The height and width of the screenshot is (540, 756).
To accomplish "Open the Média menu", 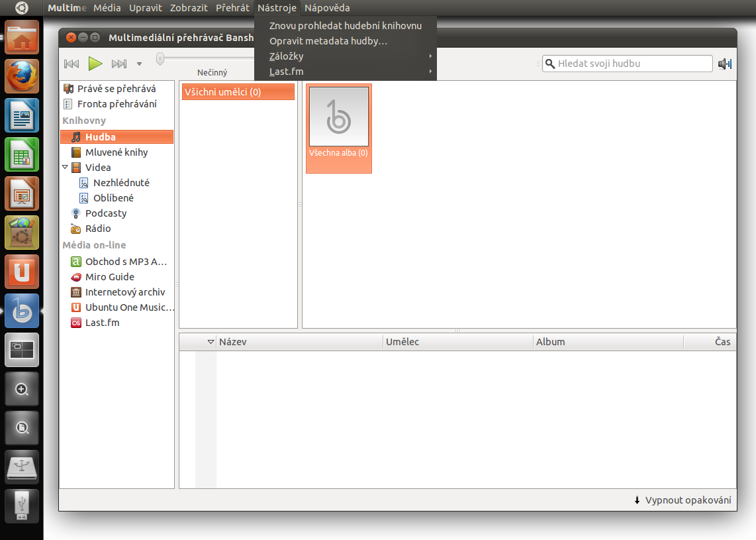I will pyautogui.click(x=107, y=8).
